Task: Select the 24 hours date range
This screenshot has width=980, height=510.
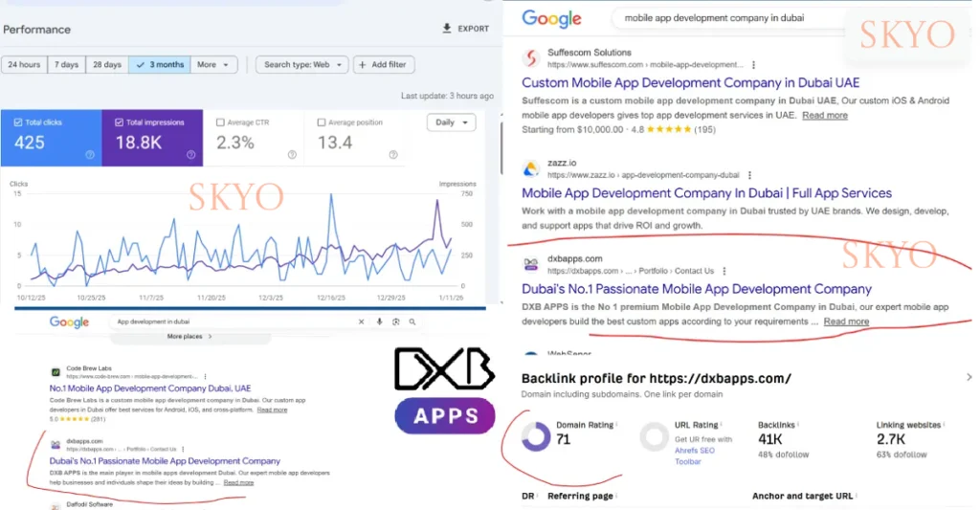Action: [x=24, y=64]
